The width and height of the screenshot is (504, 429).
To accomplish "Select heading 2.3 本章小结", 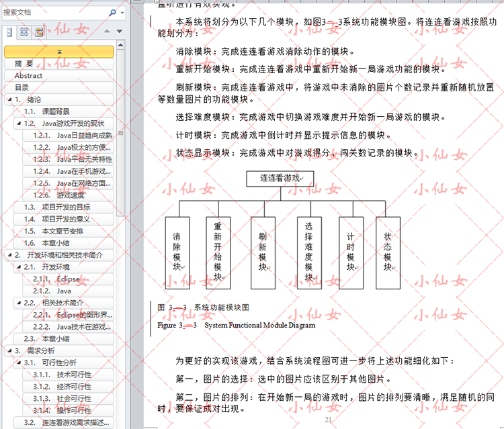I will click(x=64, y=339).
